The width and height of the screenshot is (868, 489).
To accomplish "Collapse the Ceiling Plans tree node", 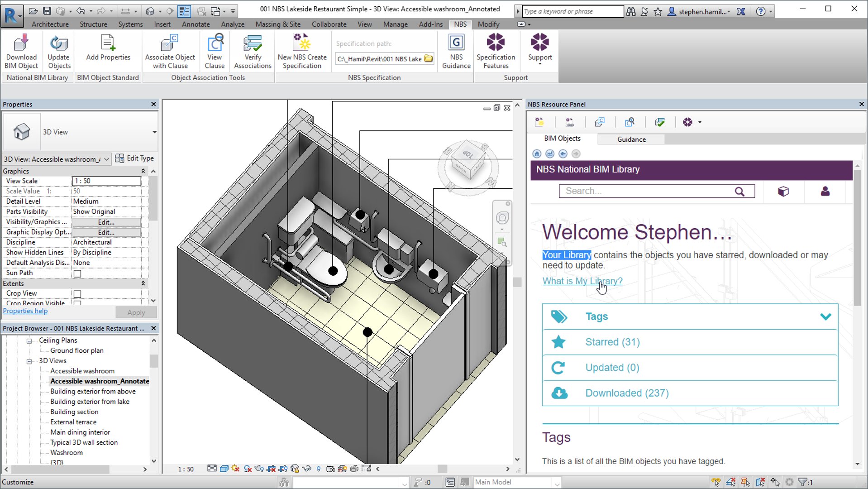I will pos(29,341).
